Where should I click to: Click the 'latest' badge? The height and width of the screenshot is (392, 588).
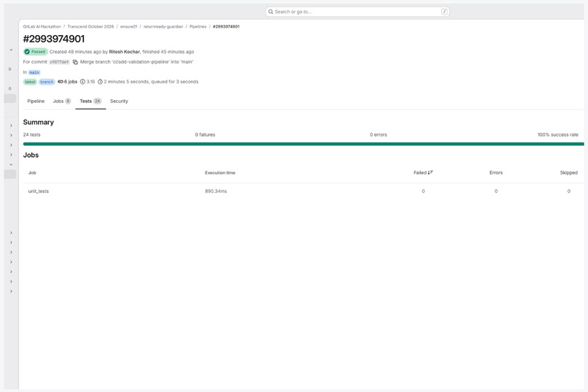[30, 82]
